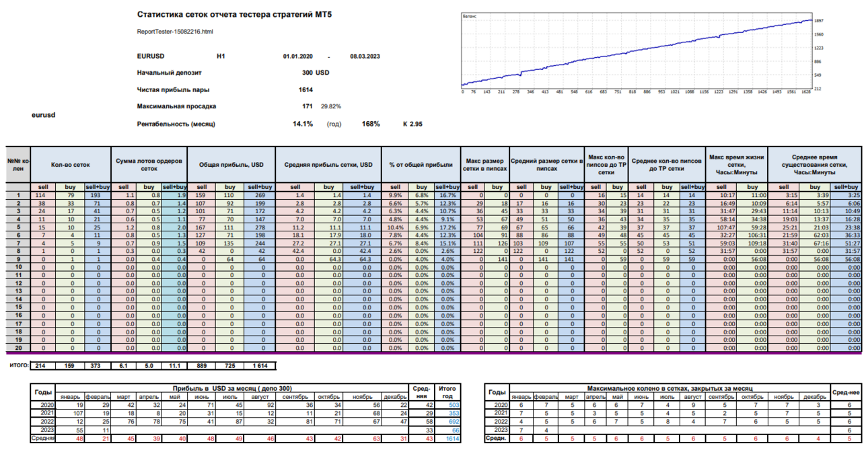The width and height of the screenshot is (868, 454).
Task: Select 2022 yearly total 692
Action: (x=447, y=422)
